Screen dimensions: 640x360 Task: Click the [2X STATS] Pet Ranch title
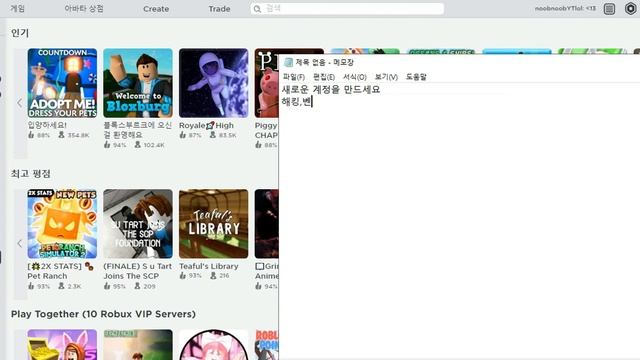60,271
